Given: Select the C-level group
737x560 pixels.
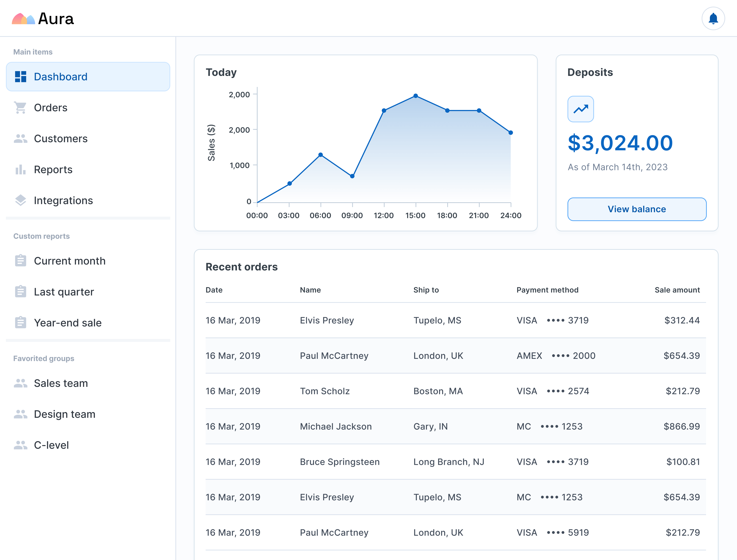Looking at the screenshot, I should pos(51,445).
